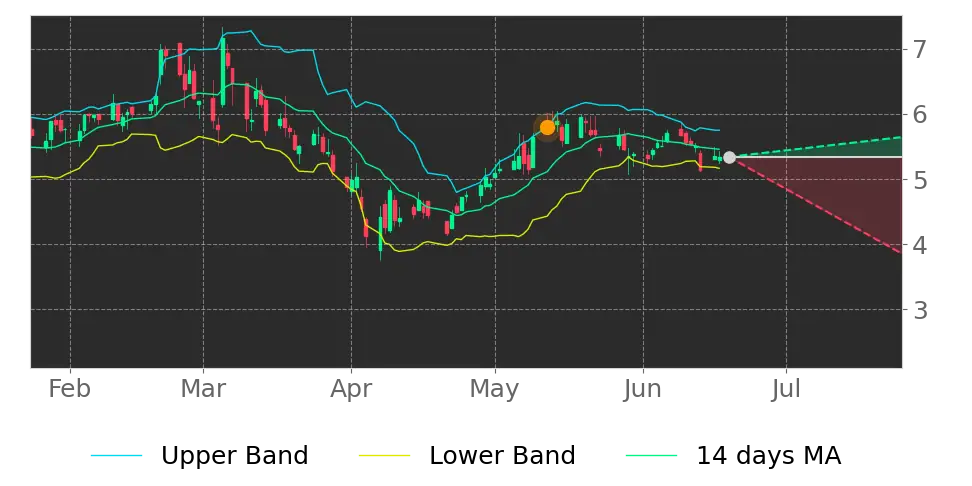Click the Apr x-axis label
This screenshot has width=972, height=486.
[351, 389]
